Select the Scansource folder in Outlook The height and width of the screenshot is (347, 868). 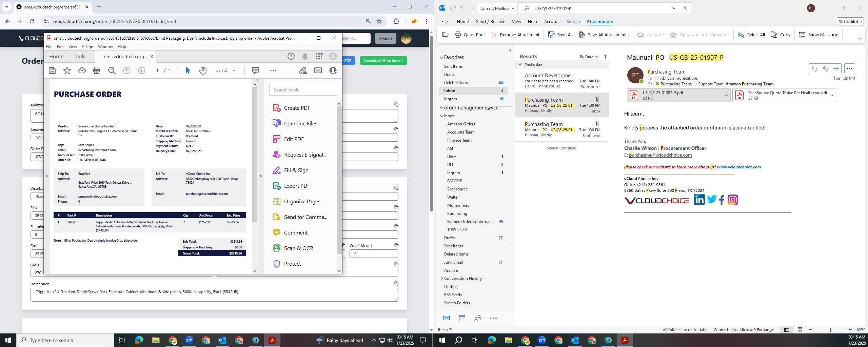point(457,189)
